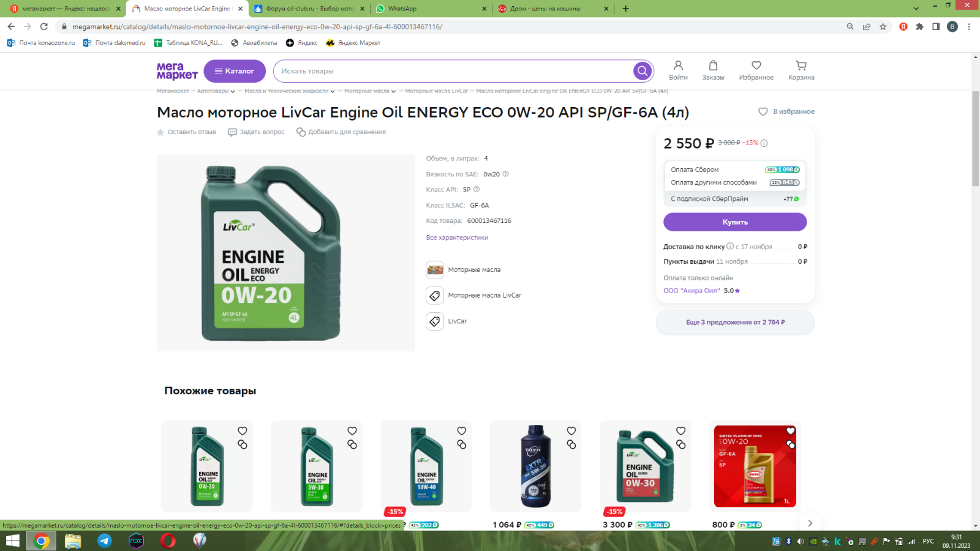Open the Заказы orders icon

pyautogui.click(x=713, y=70)
